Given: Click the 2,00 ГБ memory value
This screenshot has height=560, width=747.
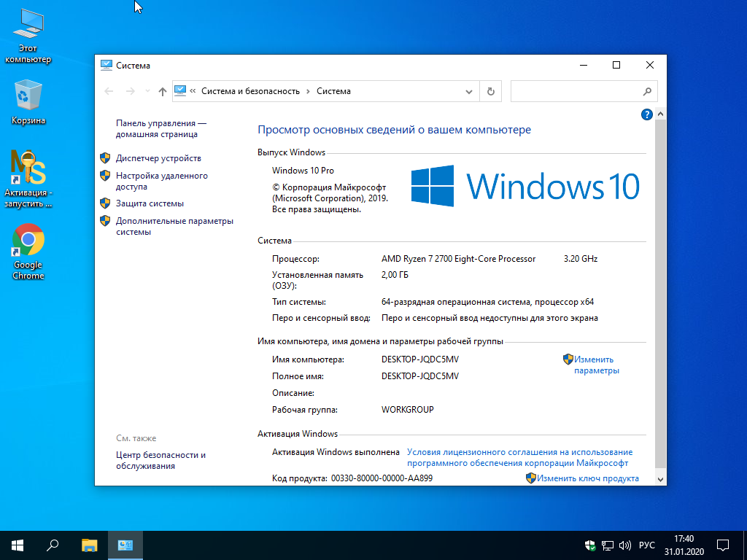Looking at the screenshot, I should click(395, 275).
